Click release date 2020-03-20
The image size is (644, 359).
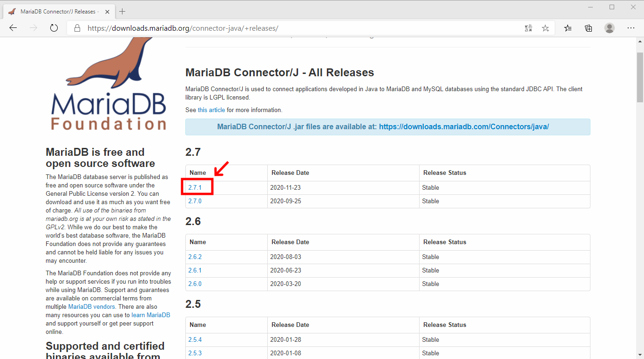click(285, 284)
